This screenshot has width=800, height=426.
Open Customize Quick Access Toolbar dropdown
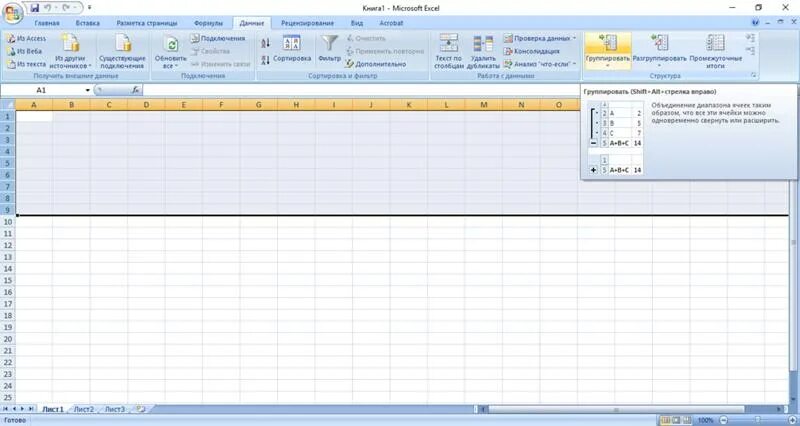pos(90,8)
